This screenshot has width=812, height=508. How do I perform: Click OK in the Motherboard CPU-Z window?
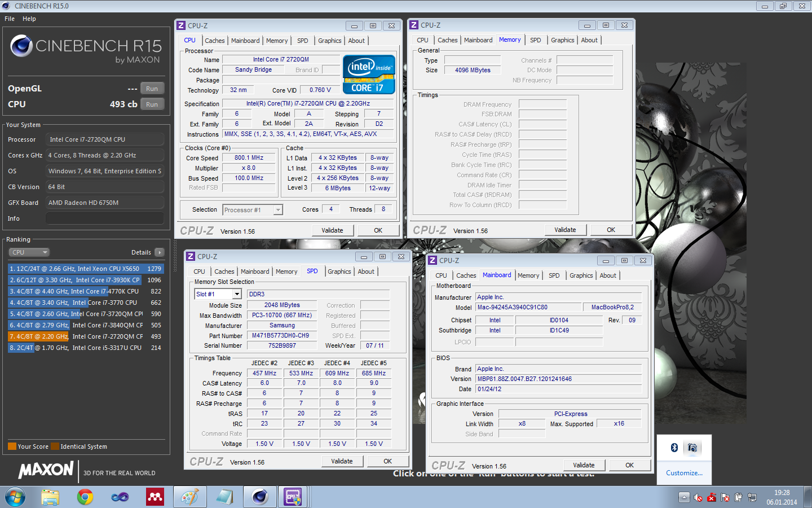click(x=630, y=465)
